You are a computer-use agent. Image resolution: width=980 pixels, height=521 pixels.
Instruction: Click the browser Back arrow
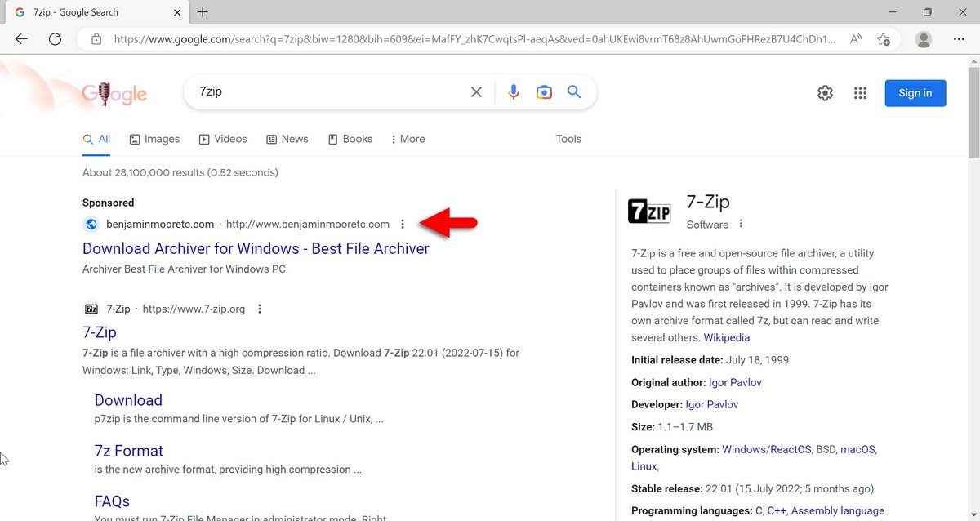click(21, 38)
